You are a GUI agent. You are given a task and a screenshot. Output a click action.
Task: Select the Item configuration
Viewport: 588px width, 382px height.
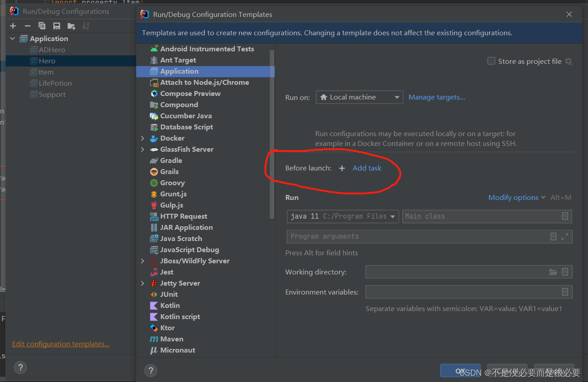tap(46, 72)
